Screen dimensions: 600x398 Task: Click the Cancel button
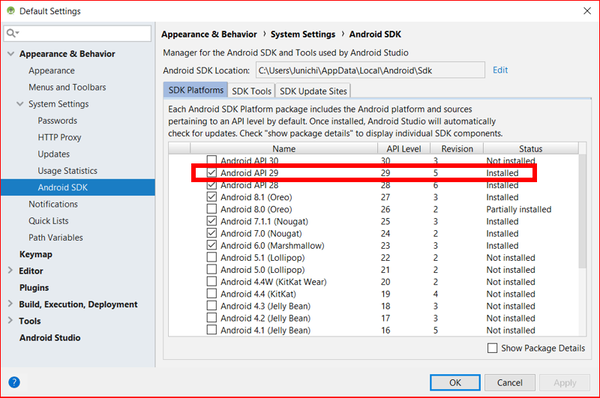(510, 382)
